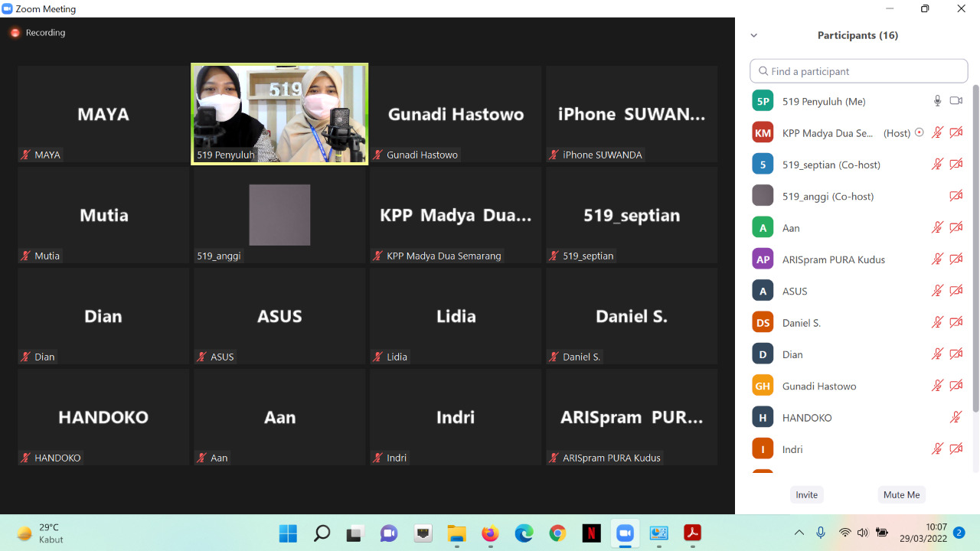Image resolution: width=980 pixels, height=551 pixels.
Task: Click the Find a participant search field
Action: [x=859, y=71]
